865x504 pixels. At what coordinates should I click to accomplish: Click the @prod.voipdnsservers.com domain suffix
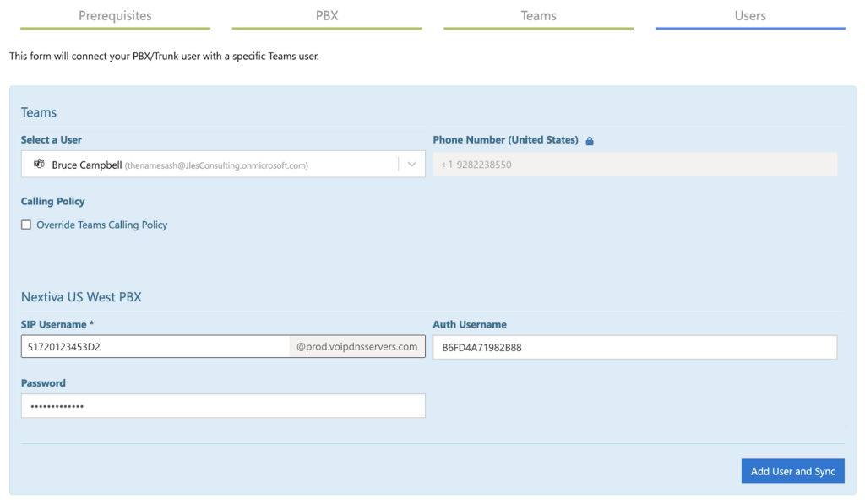tap(357, 347)
